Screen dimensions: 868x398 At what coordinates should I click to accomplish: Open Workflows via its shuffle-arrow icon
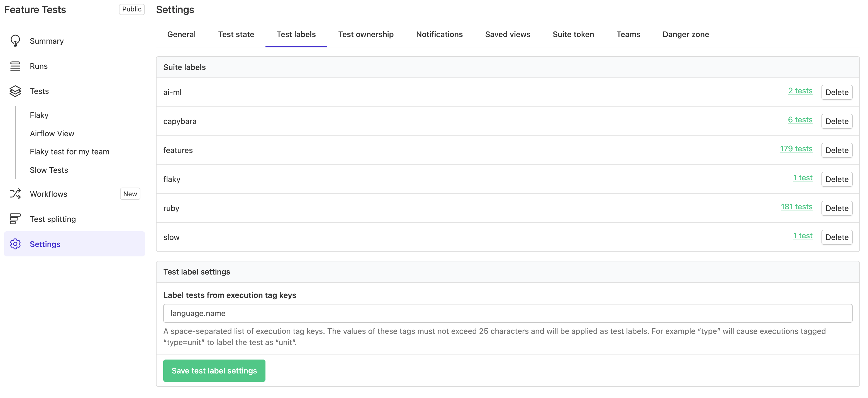(x=15, y=194)
